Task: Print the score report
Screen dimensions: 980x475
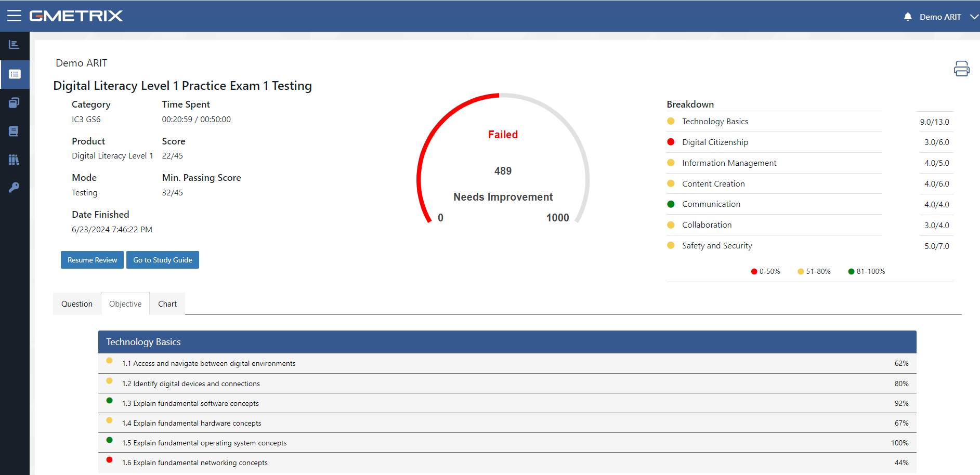Action: coord(961,69)
